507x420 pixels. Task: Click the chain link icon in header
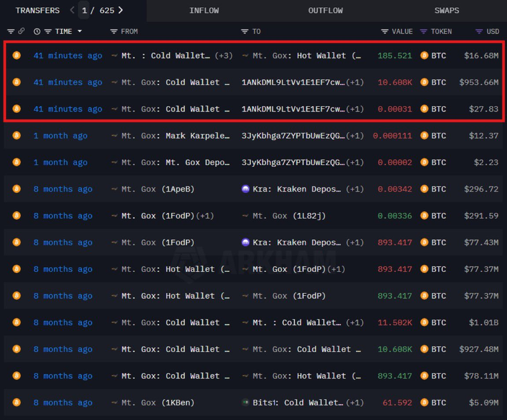click(21, 32)
